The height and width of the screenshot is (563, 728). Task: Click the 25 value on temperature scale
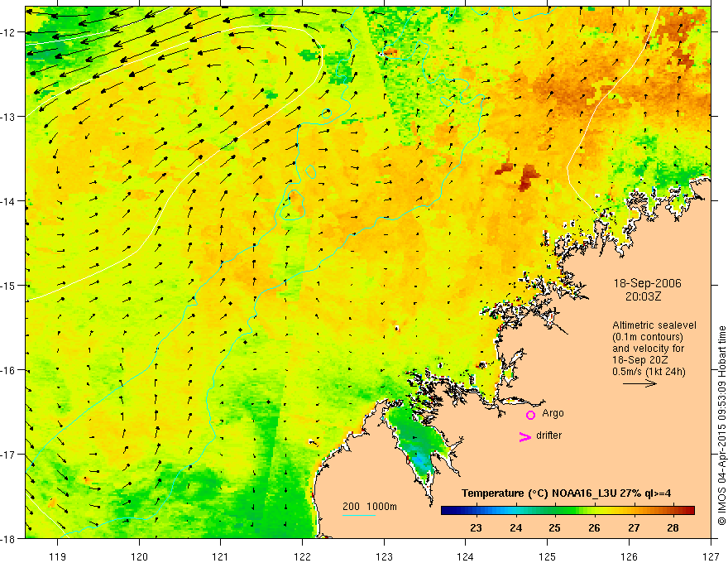point(554,527)
